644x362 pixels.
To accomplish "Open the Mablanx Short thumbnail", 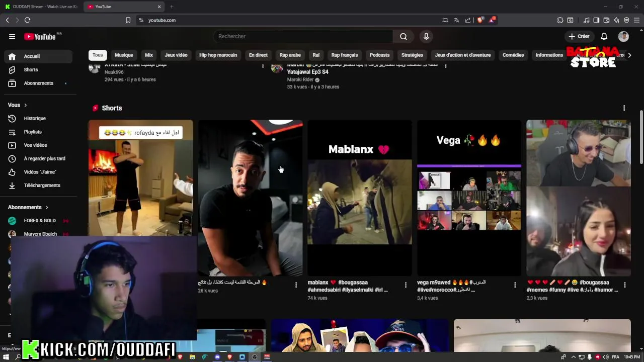I will coord(360,198).
